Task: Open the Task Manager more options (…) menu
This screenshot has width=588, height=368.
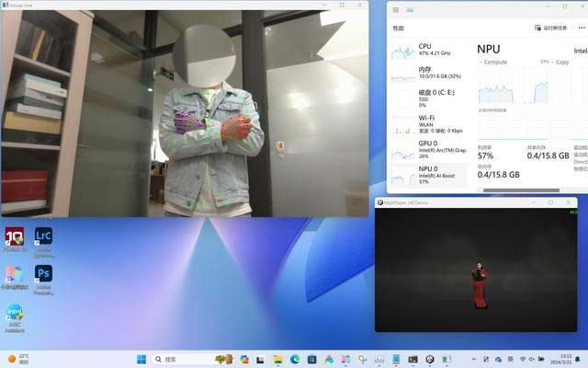Action: pyautogui.click(x=581, y=29)
